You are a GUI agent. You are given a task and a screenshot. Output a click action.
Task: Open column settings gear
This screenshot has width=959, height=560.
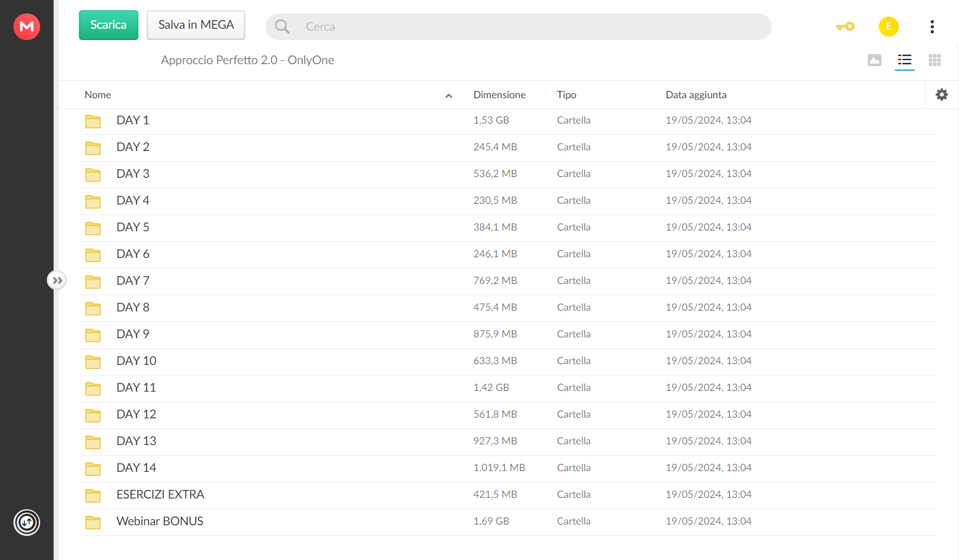coord(942,95)
